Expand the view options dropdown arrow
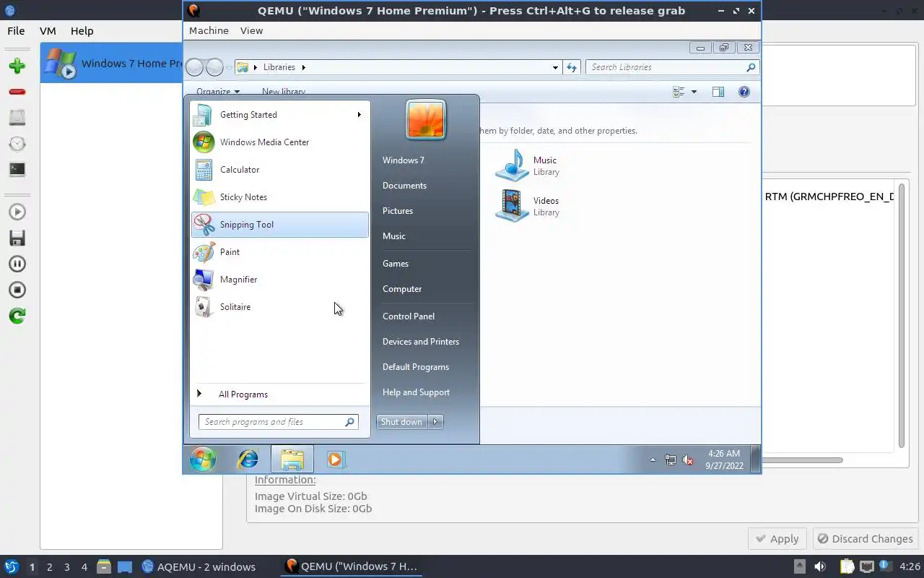The height and width of the screenshot is (578, 924). (694, 92)
